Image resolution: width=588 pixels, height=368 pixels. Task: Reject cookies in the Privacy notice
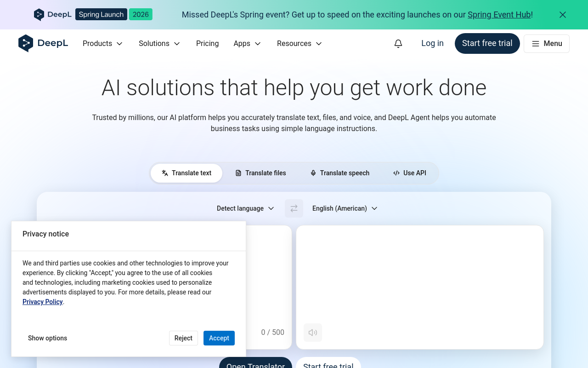pyautogui.click(x=183, y=338)
